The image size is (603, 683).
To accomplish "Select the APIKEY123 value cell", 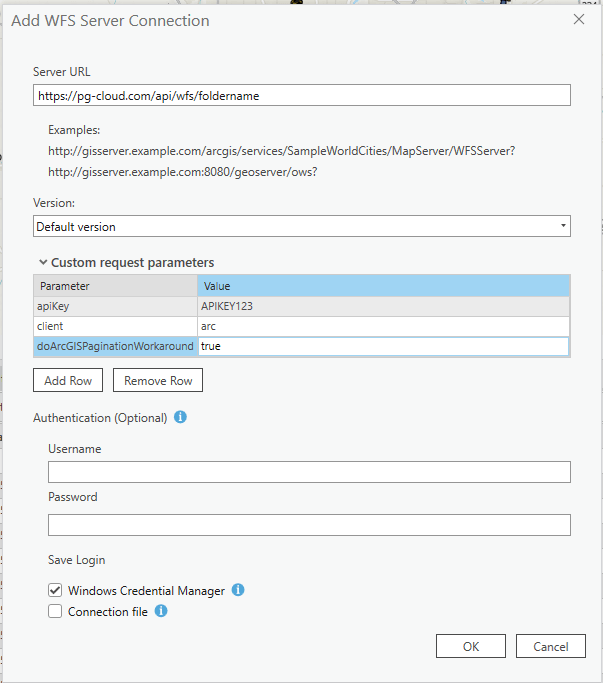I will tap(383, 306).
